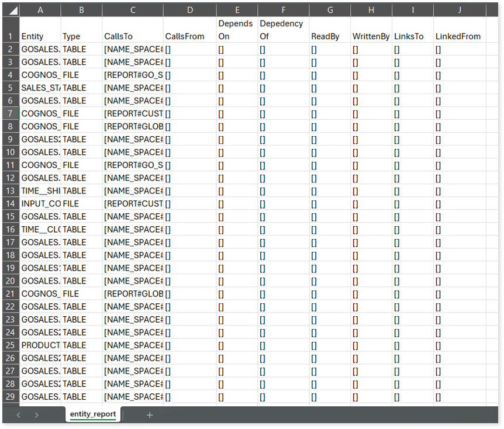Screen dimensions: 504x429
Task: Click the Entity header cell
Action: point(40,36)
